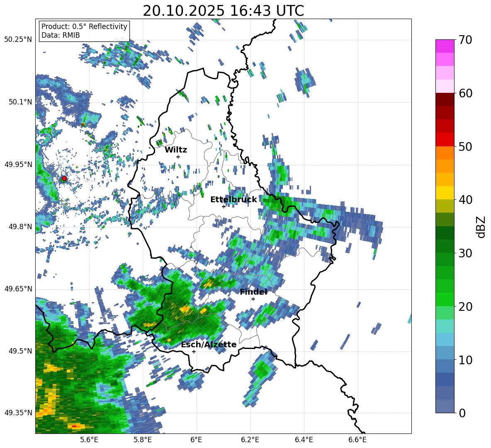Select the Ettelbruck city label

point(233,200)
